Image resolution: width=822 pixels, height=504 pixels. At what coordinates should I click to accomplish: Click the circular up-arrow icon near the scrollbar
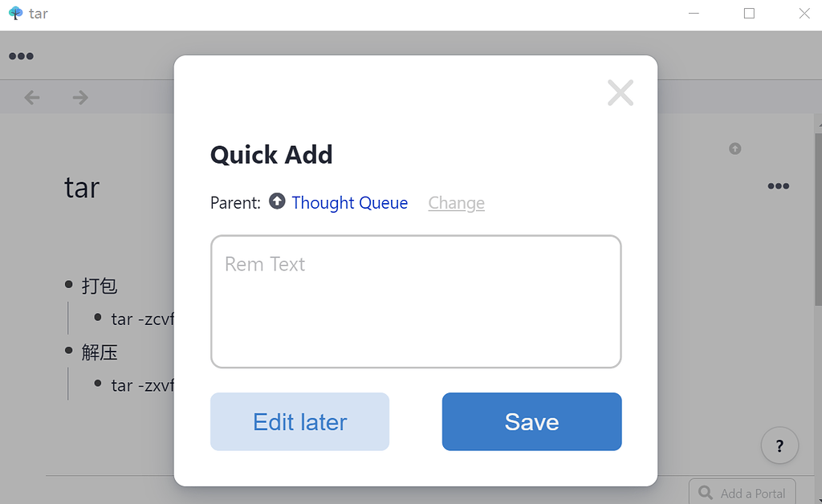735,148
